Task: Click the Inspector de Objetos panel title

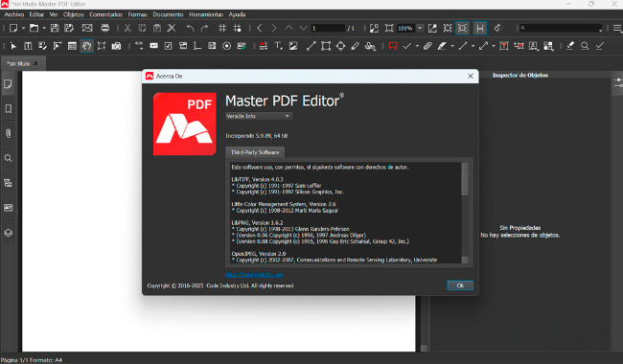Action: [x=520, y=75]
